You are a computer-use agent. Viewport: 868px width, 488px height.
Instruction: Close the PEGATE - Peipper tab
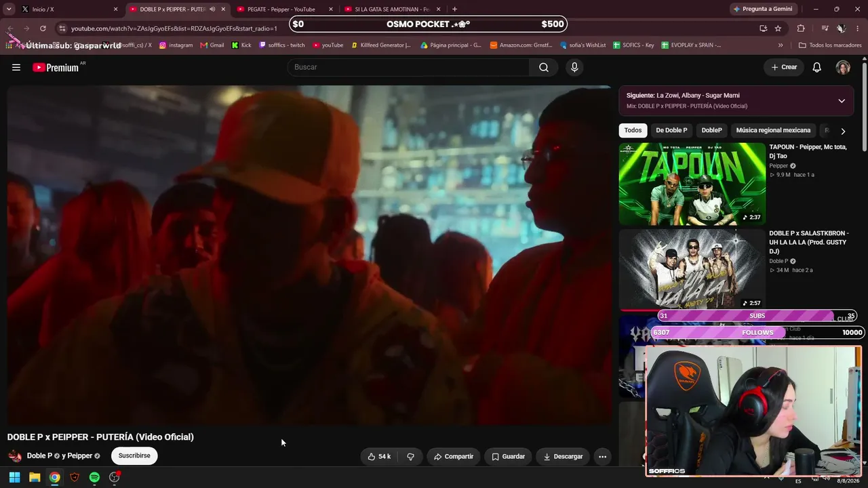click(x=331, y=9)
